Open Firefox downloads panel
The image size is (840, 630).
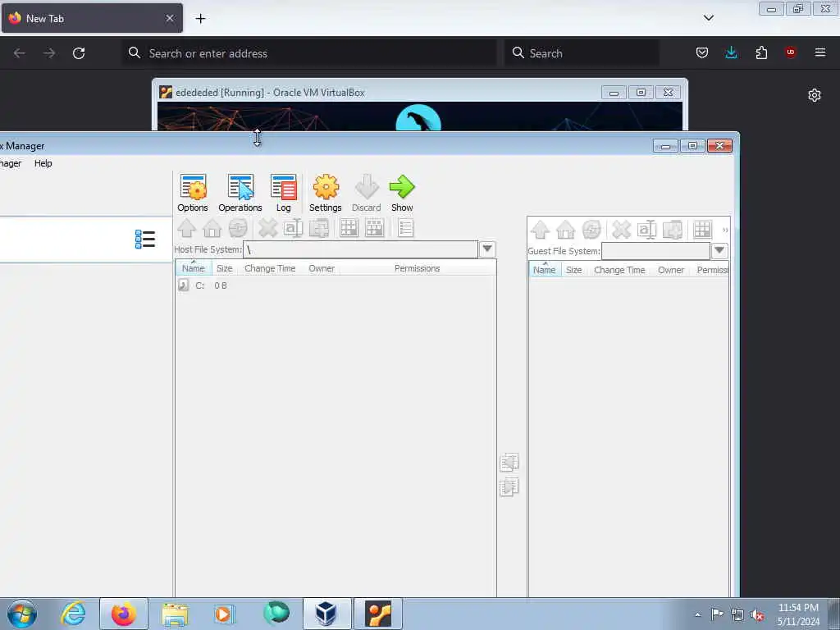coord(731,52)
